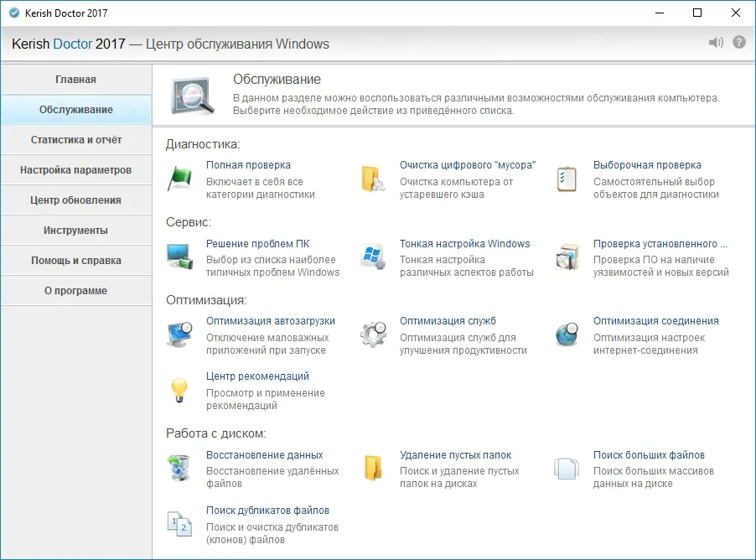Minimize the Kerish Doctor window
This screenshot has height=560, width=756.
[660, 13]
